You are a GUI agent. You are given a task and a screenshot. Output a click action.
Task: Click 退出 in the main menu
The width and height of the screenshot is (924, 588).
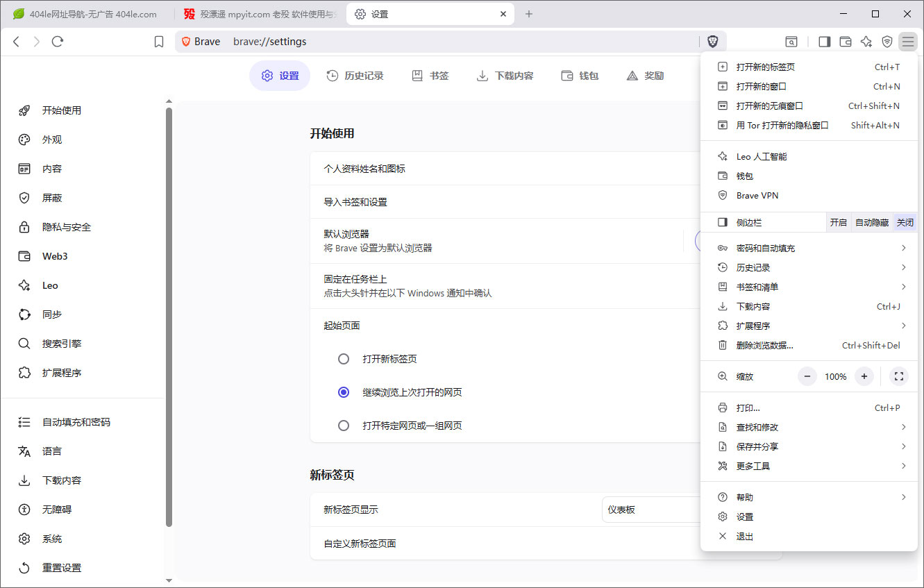click(x=809, y=536)
